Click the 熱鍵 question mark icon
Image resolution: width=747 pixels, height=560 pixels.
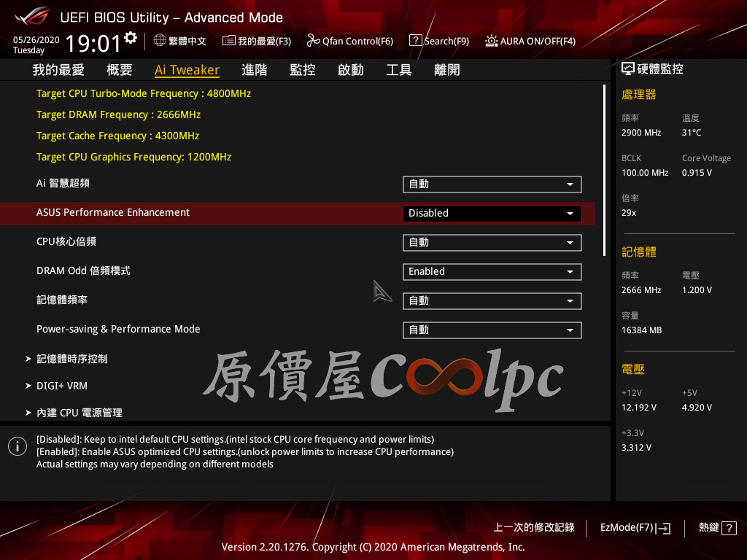pyautogui.click(x=729, y=528)
